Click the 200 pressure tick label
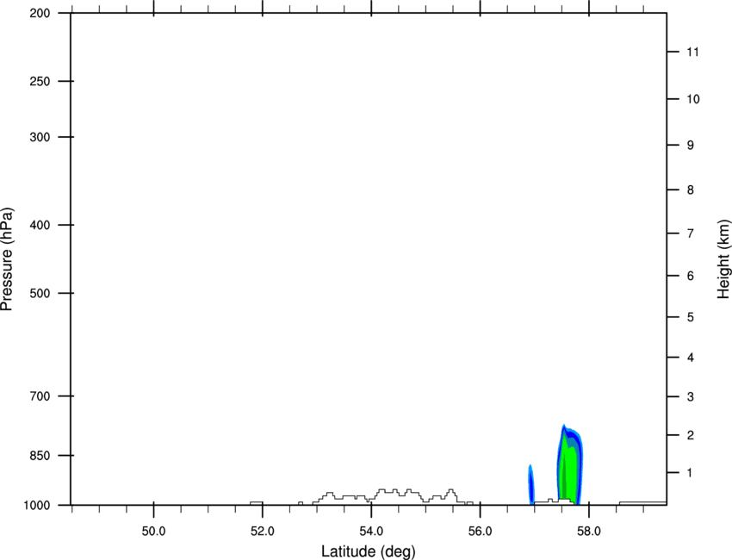The height and width of the screenshot is (560, 732). pyautogui.click(x=40, y=13)
